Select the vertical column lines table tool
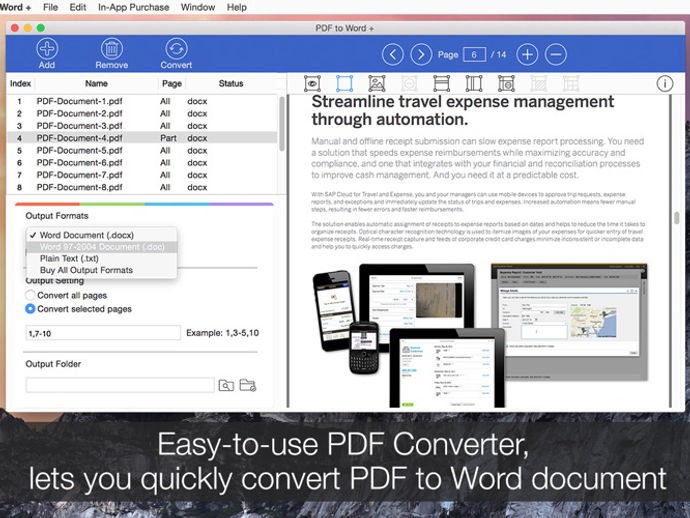This screenshot has width=690, height=518. point(474,83)
